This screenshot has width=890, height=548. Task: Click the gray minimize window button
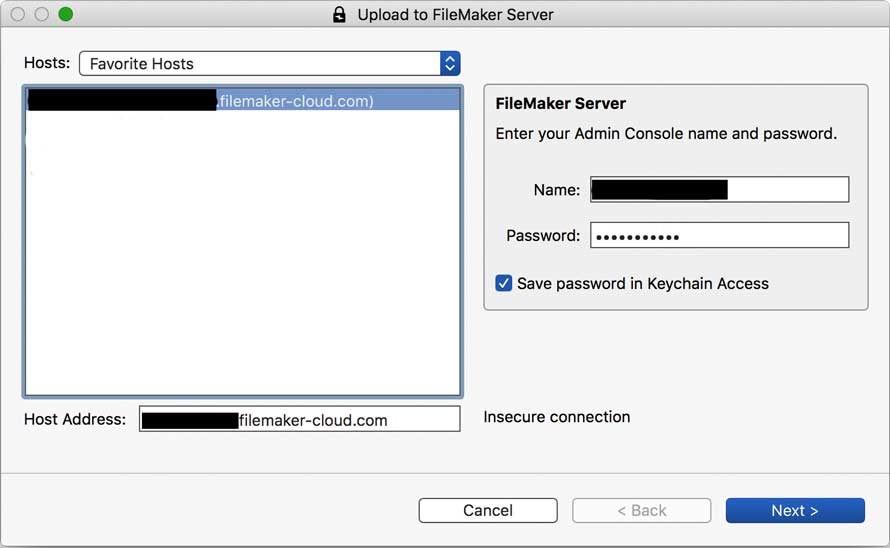[x=42, y=15]
